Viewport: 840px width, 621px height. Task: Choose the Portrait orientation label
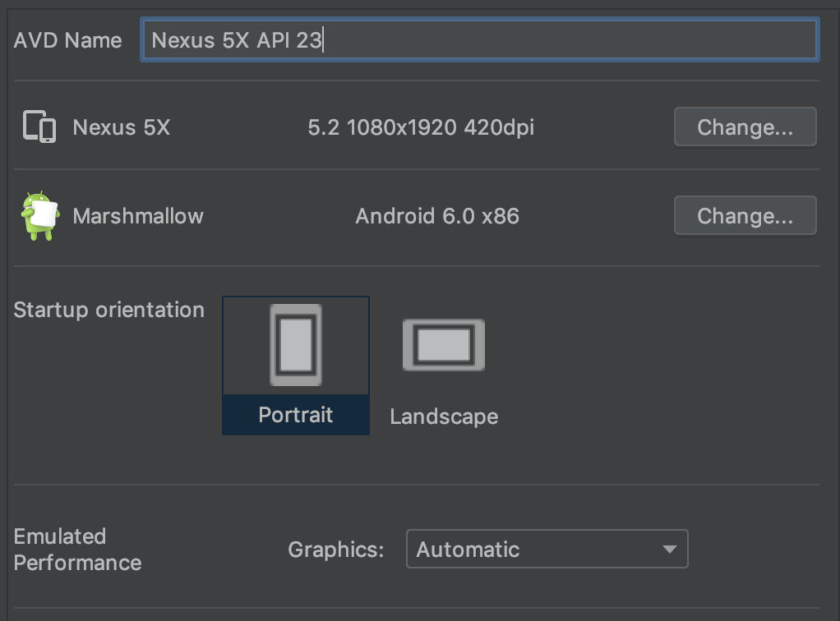[296, 415]
